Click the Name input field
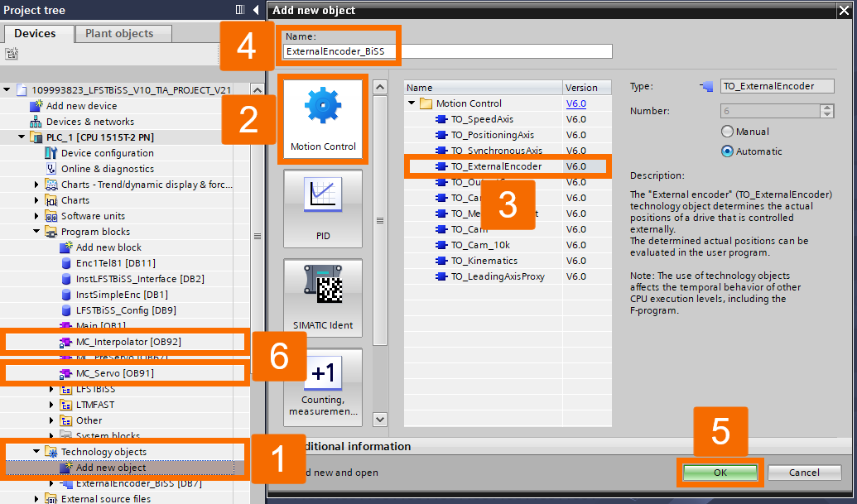 point(447,51)
